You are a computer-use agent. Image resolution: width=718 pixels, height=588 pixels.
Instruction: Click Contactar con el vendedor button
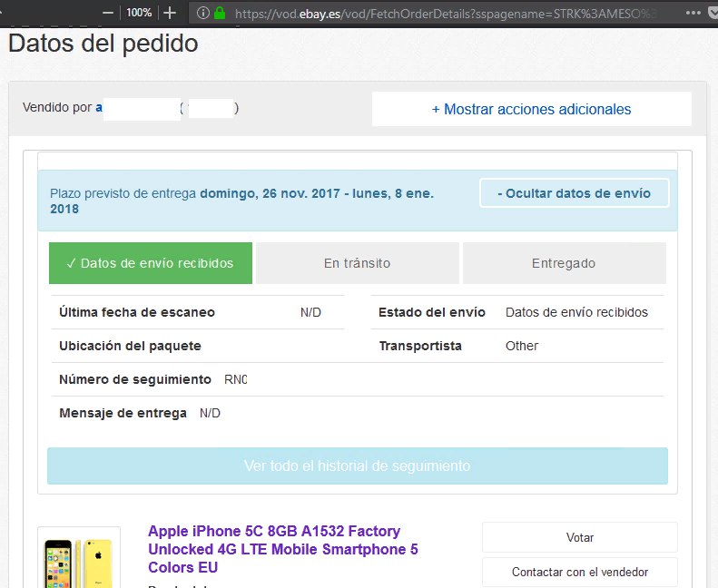579,573
